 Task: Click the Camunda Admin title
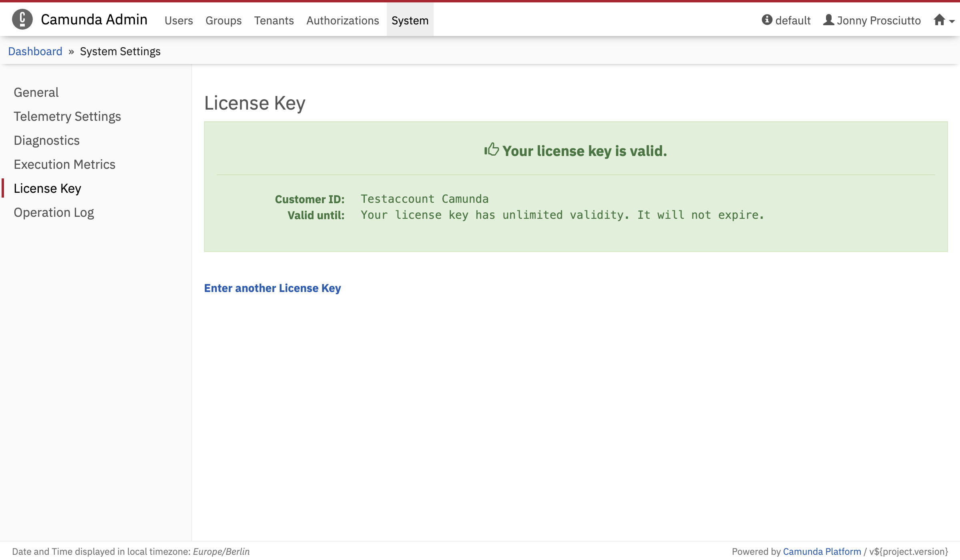pyautogui.click(x=94, y=20)
